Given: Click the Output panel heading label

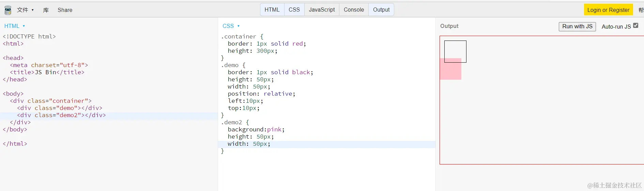Looking at the screenshot, I should [449, 26].
